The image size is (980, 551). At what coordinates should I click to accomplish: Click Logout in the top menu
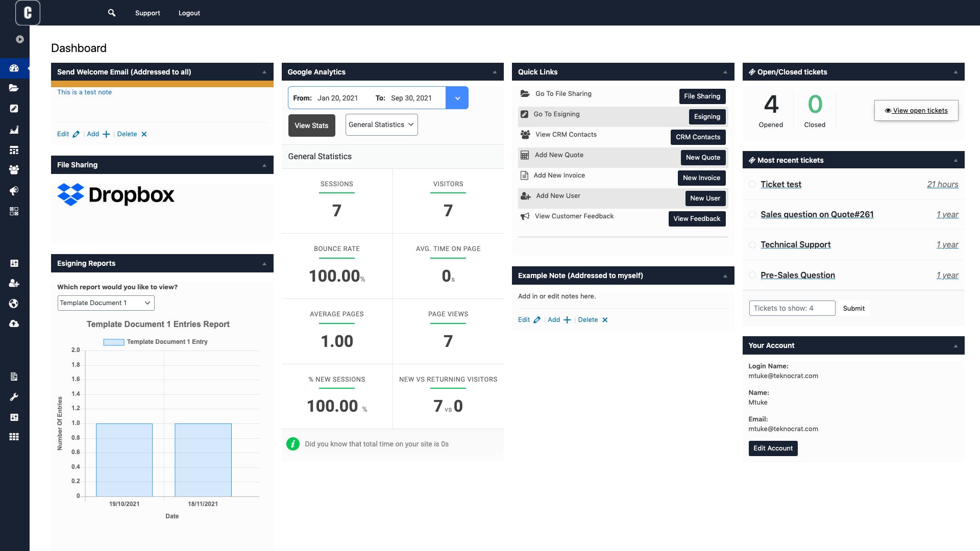[189, 13]
